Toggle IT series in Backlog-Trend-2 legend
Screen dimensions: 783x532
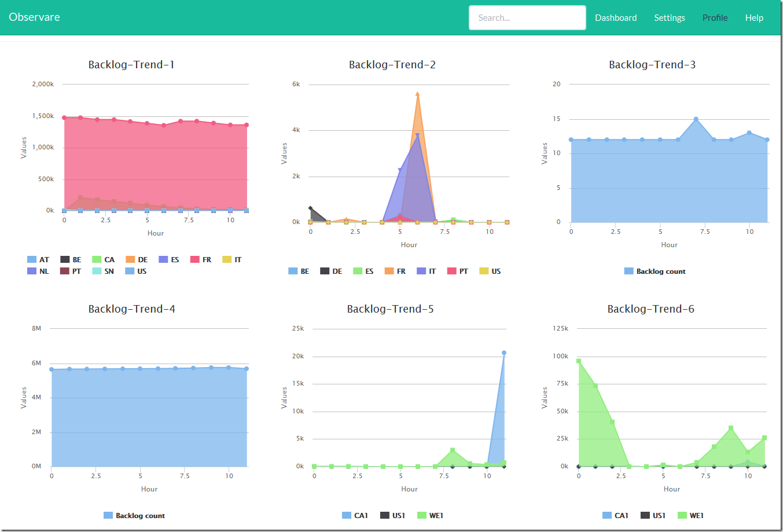pos(427,271)
